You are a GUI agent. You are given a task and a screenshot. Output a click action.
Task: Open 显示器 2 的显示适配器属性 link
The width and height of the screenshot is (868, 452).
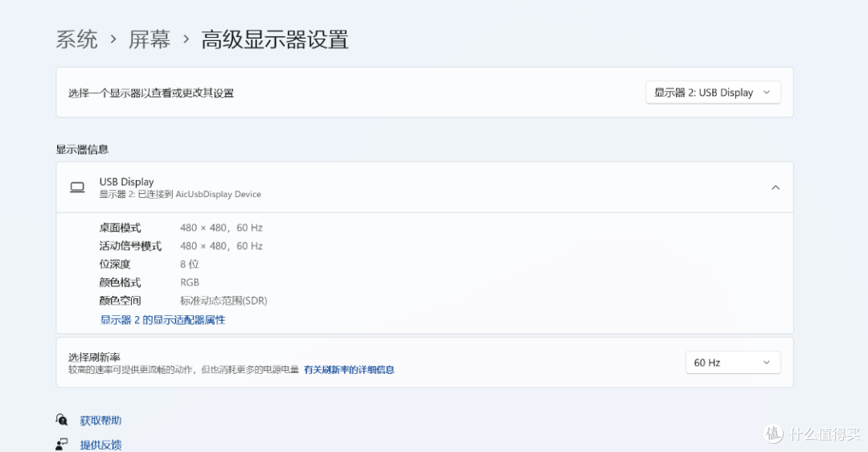point(162,319)
